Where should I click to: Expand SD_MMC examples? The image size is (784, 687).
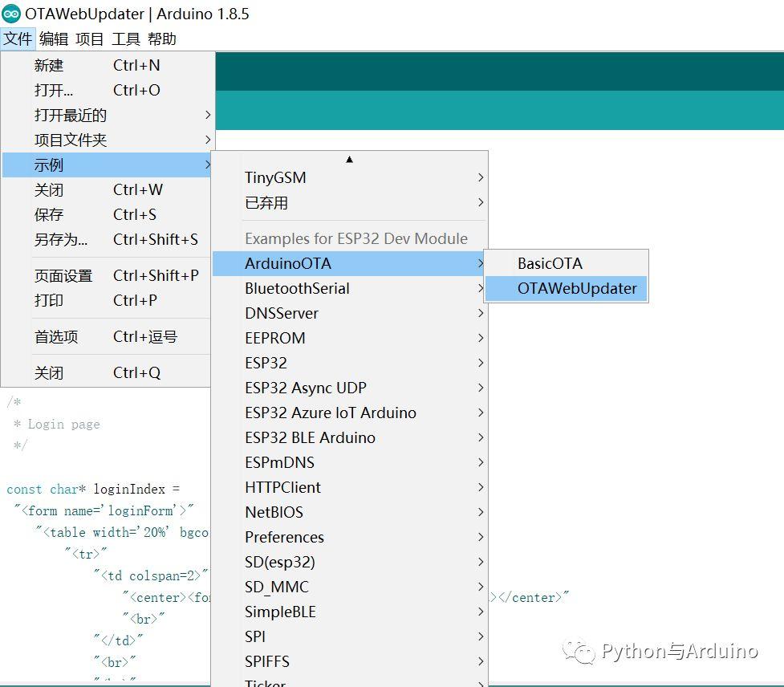click(350, 587)
